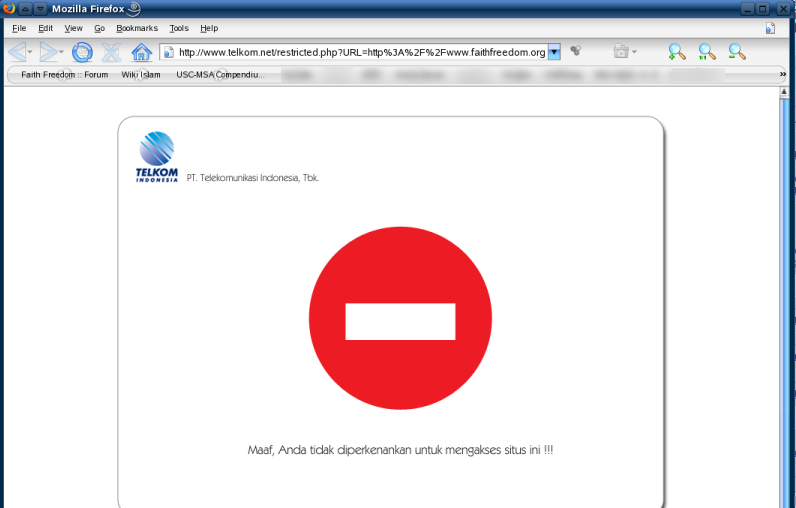Open the Back button history dropdown arrow

click(30, 52)
